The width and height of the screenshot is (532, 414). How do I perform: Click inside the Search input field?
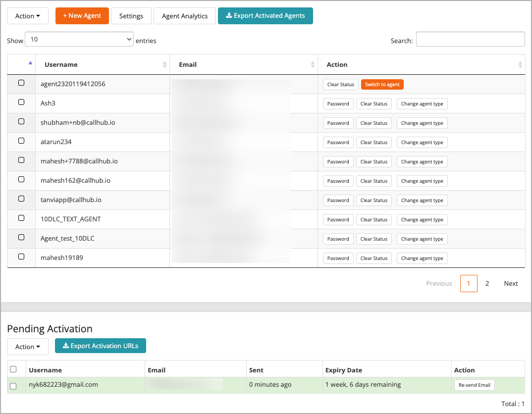click(x=470, y=39)
